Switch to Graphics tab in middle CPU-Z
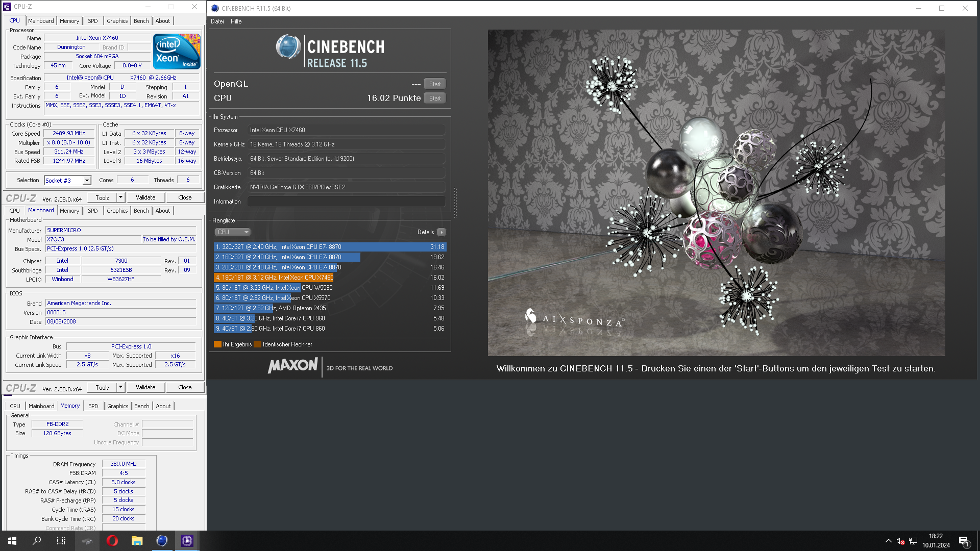This screenshot has width=980, height=551. 117,211
